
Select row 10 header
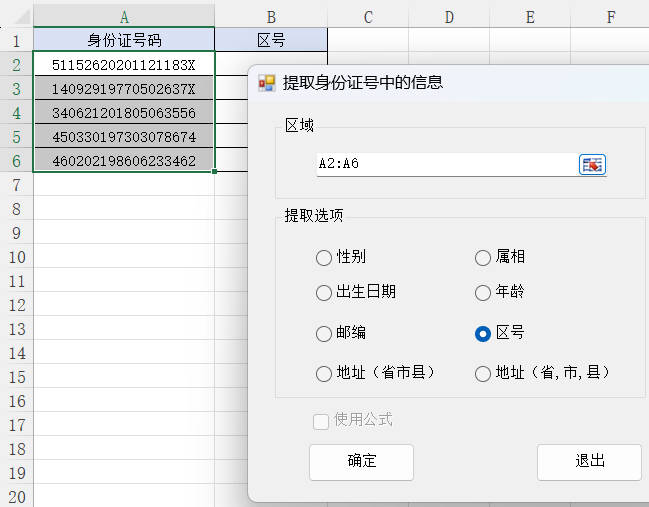[16, 257]
